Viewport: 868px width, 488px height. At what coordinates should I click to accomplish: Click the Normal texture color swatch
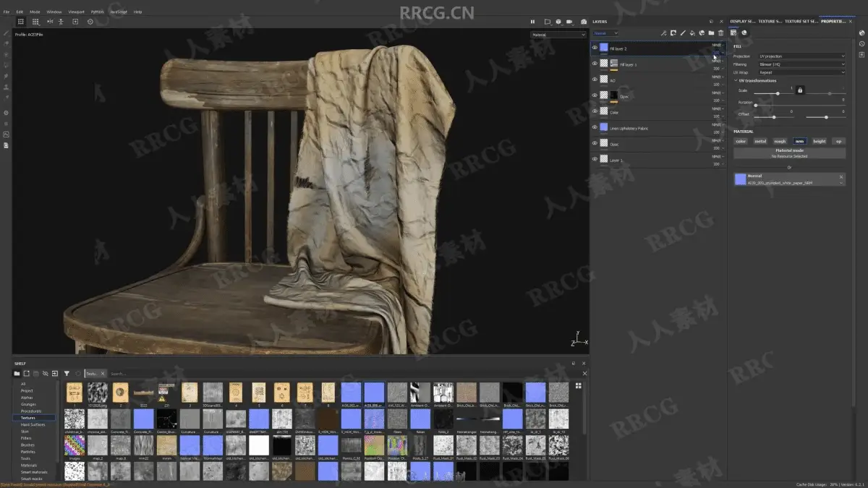(x=740, y=179)
